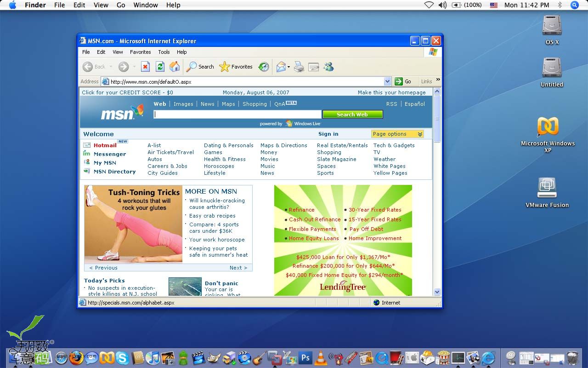
Task: Click the Next link under the slideshow
Action: point(238,268)
